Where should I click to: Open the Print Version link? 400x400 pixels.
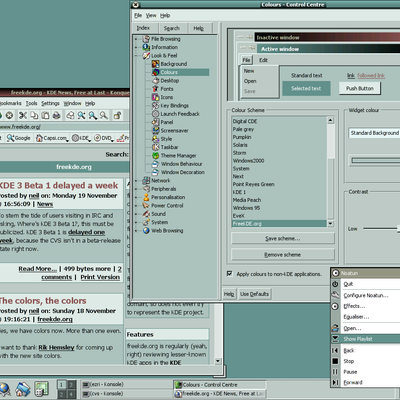pos(100,277)
